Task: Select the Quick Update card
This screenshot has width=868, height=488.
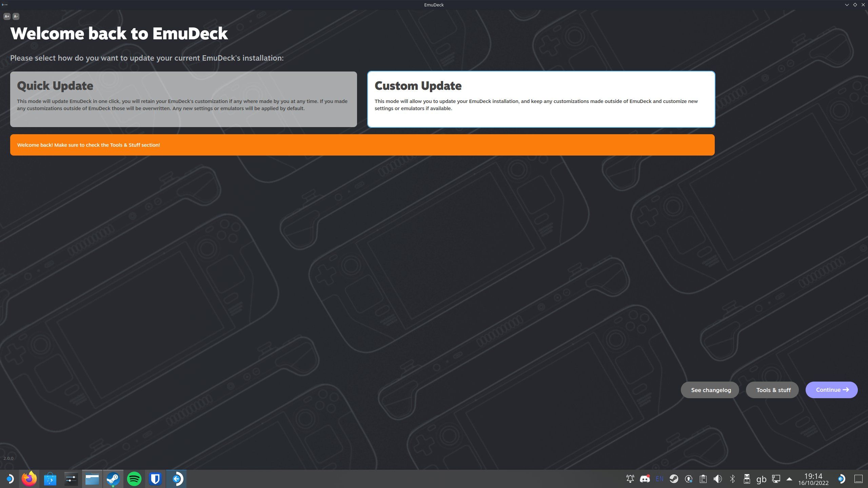Action: (183, 99)
